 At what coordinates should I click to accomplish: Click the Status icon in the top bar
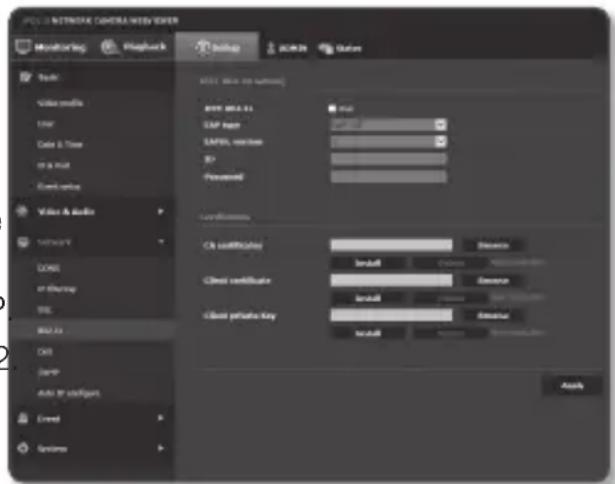(326, 49)
